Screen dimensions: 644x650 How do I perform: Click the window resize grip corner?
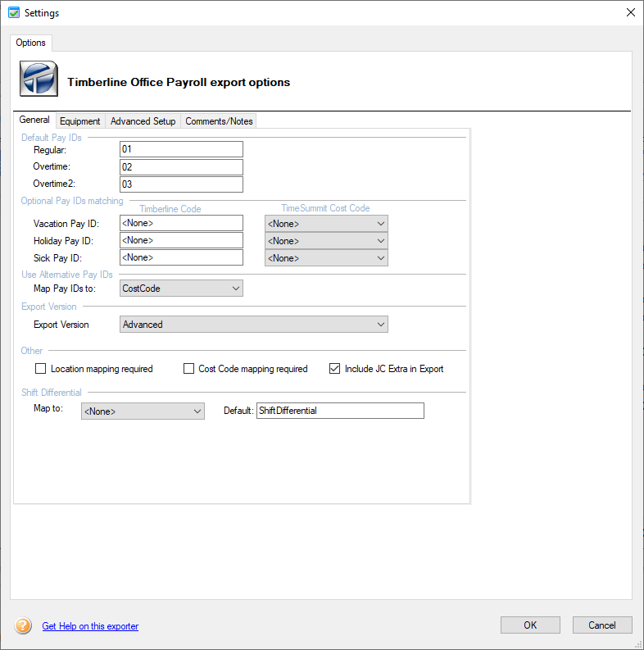638,644
